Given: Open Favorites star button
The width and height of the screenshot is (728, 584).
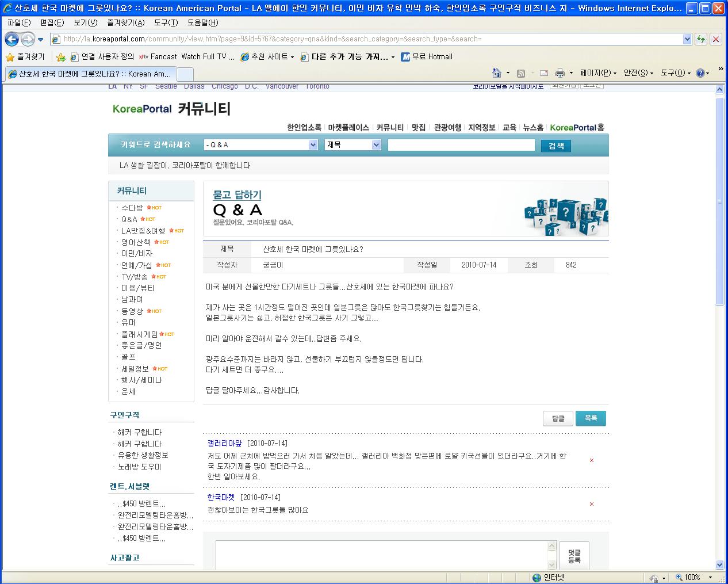Looking at the screenshot, I should click(25, 57).
